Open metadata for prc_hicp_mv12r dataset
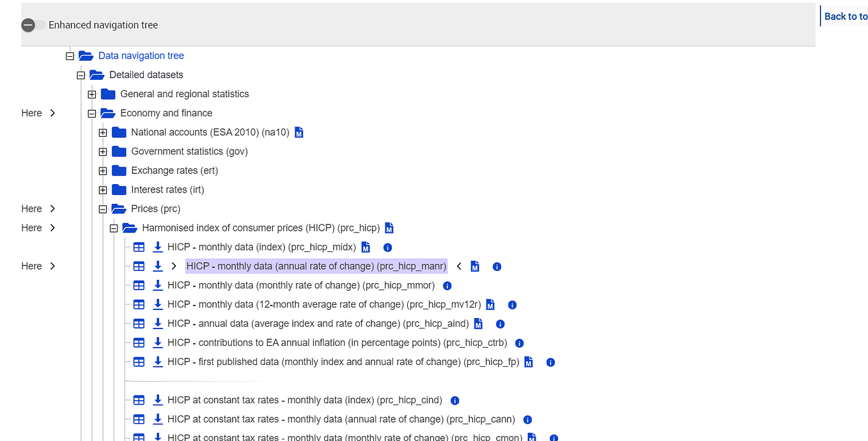Image resolution: width=868 pixels, height=441 pixels. pos(490,305)
